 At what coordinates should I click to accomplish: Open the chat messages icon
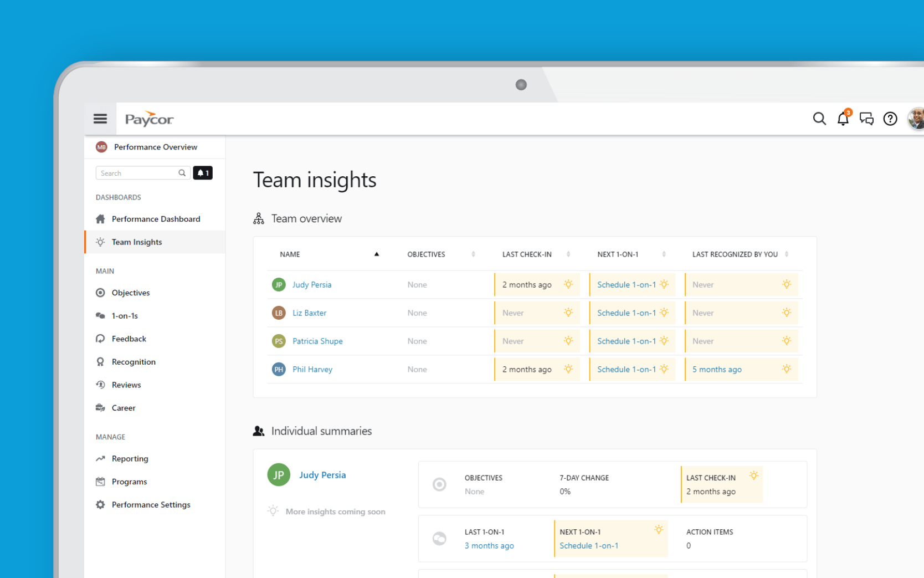tap(866, 119)
